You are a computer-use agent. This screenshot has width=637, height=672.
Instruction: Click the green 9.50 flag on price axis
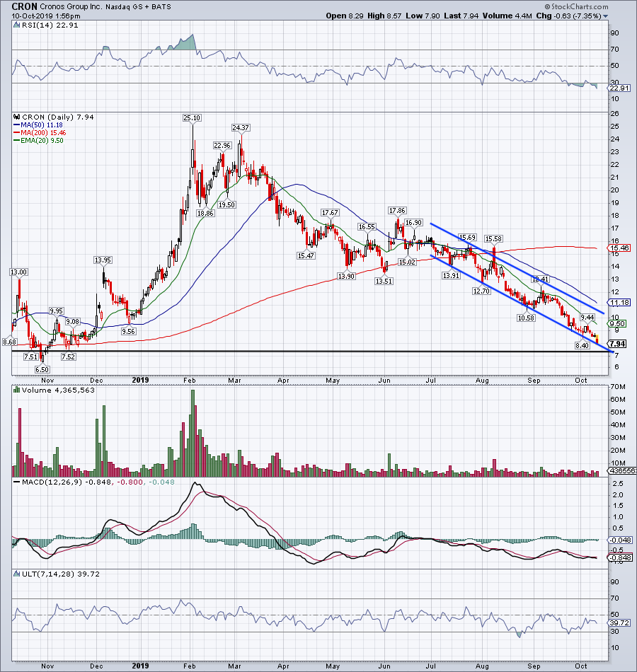click(x=618, y=324)
